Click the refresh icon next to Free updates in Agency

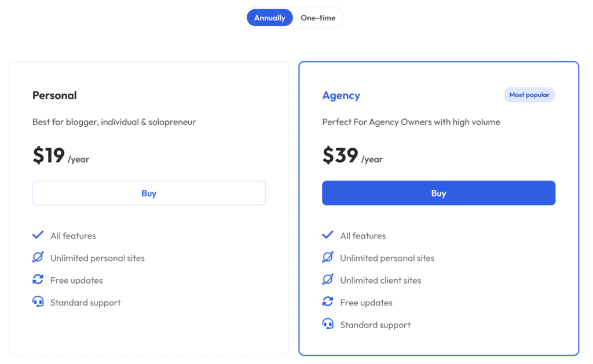pyautogui.click(x=328, y=302)
